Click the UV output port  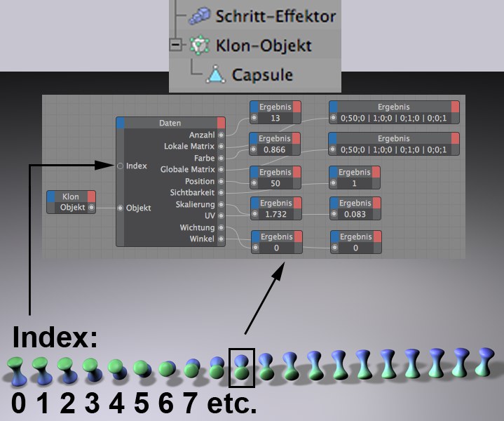221,215
